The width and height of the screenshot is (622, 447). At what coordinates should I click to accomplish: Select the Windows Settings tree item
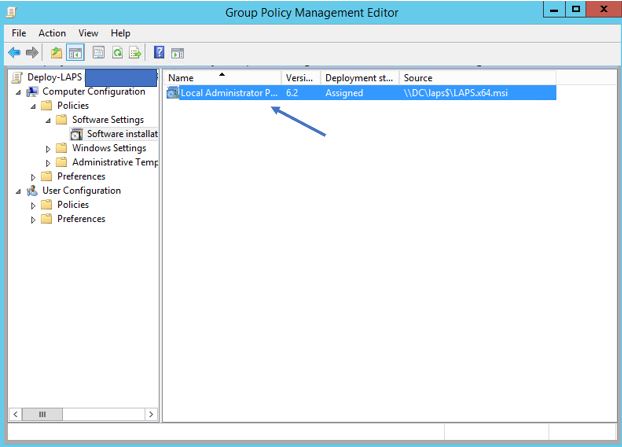tap(109, 148)
